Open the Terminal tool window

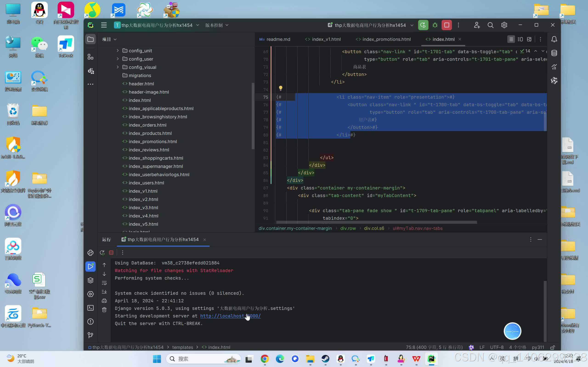(x=90, y=308)
